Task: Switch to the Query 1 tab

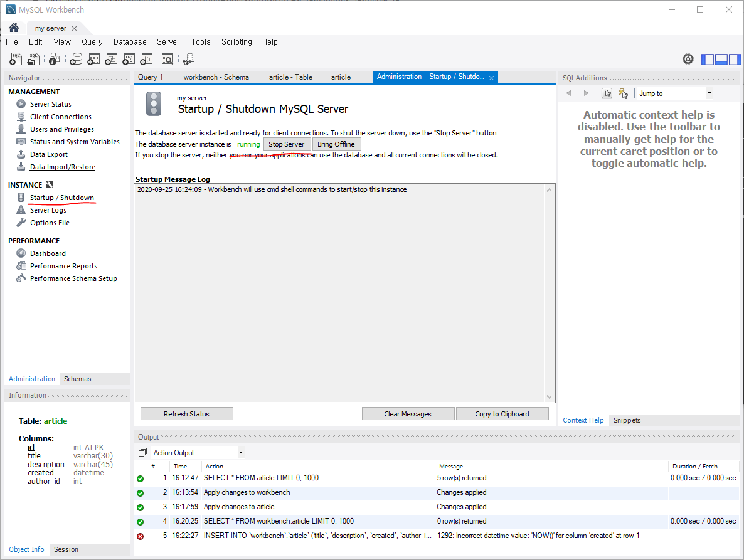Action: (x=151, y=77)
